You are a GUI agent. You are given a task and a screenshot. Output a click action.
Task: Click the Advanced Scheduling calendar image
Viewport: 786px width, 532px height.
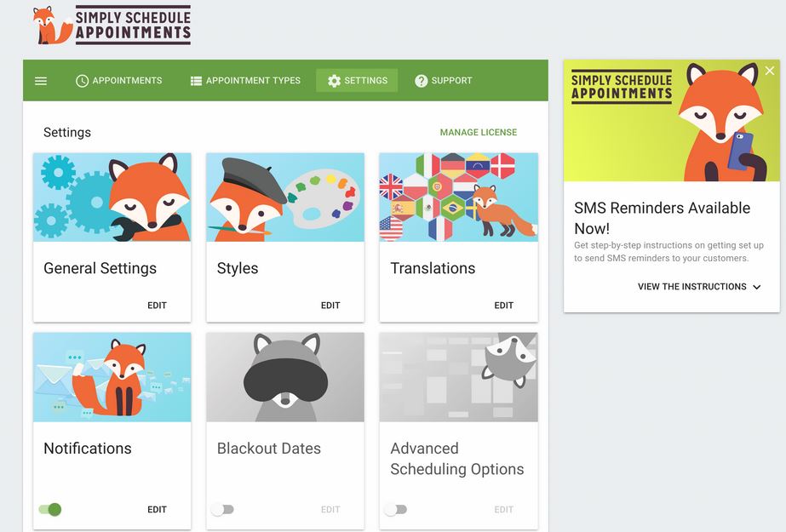coord(459,377)
